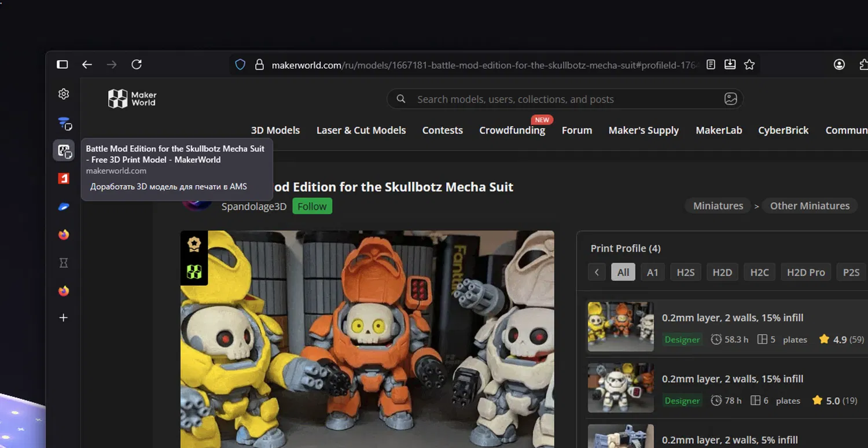The height and width of the screenshot is (448, 868).
Task: Open the 3D Models menu
Action: click(x=275, y=130)
